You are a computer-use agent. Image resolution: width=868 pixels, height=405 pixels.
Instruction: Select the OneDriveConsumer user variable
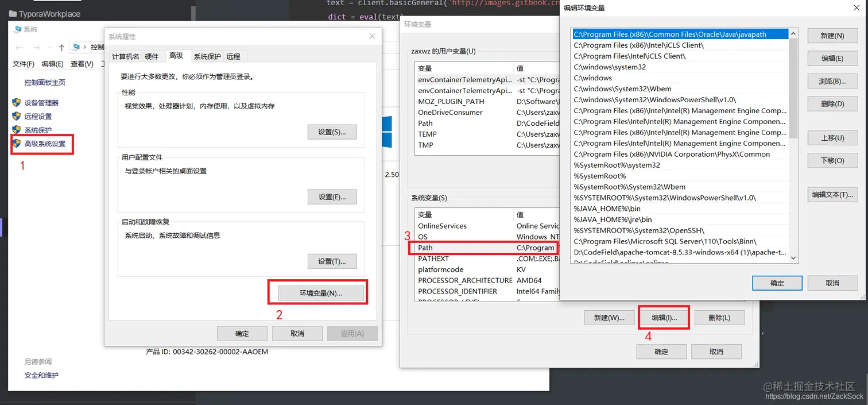(487, 112)
